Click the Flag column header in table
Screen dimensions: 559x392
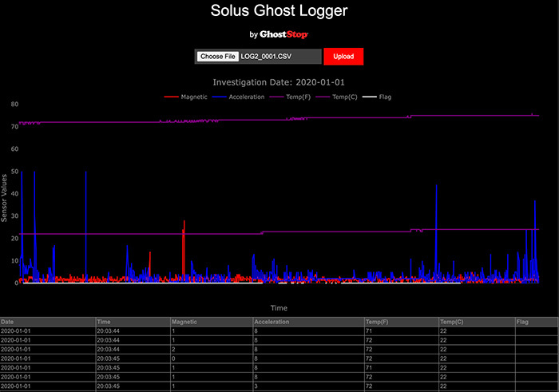coord(537,322)
